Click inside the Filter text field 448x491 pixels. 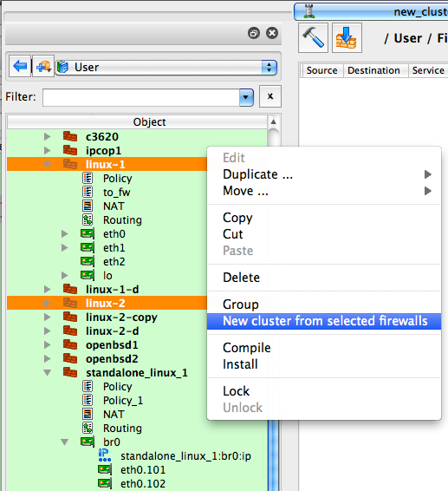[x=141, y=97]
